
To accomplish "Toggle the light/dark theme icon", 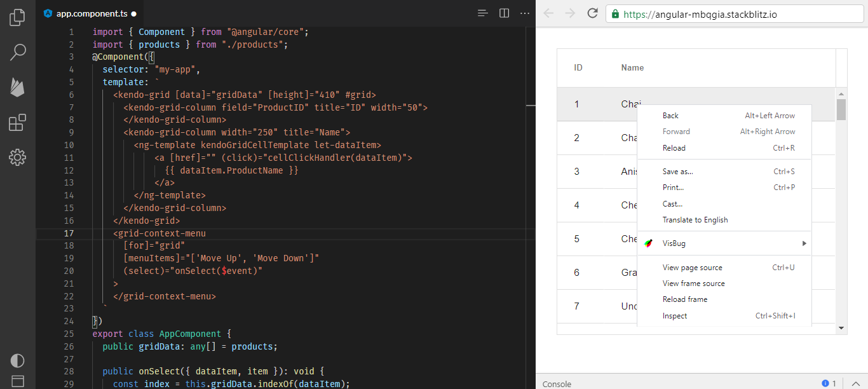I will 18,361.
